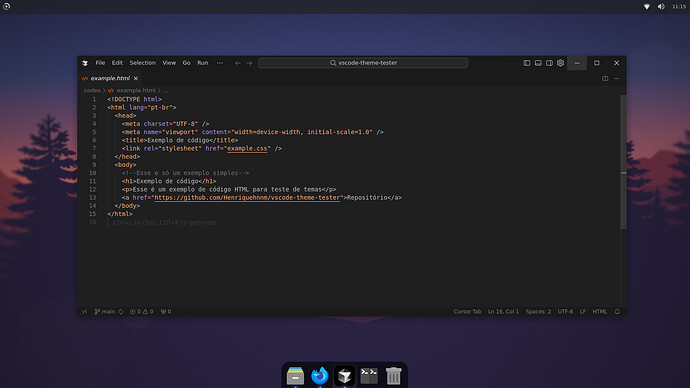Open the GitHub repository link in code
This screenshot has width=690, height=388.
click(247, 198)
